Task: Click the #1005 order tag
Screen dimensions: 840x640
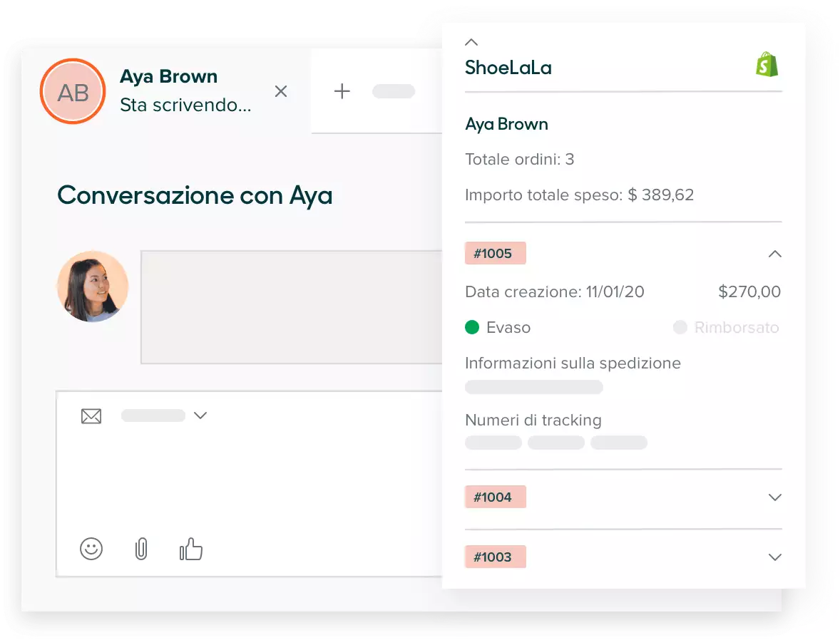Action: tap(495, 254)
